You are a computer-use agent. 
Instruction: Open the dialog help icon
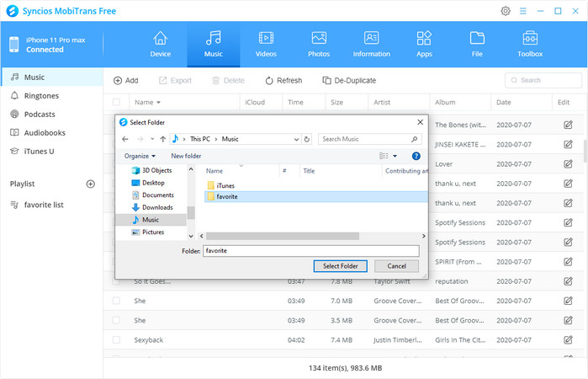416,156
